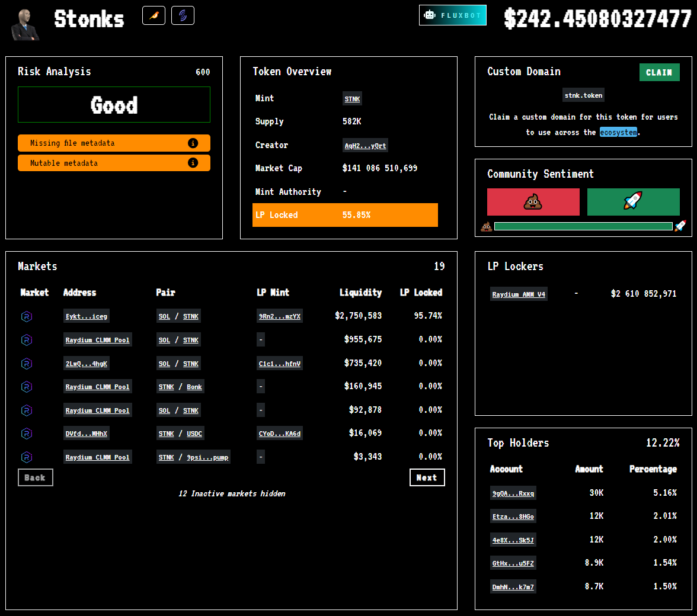Image resolution: width=697 pixels, height=616 pixels.
Task: Open Raydium AMM V4 locker link
Action: [x=518, y=294]
